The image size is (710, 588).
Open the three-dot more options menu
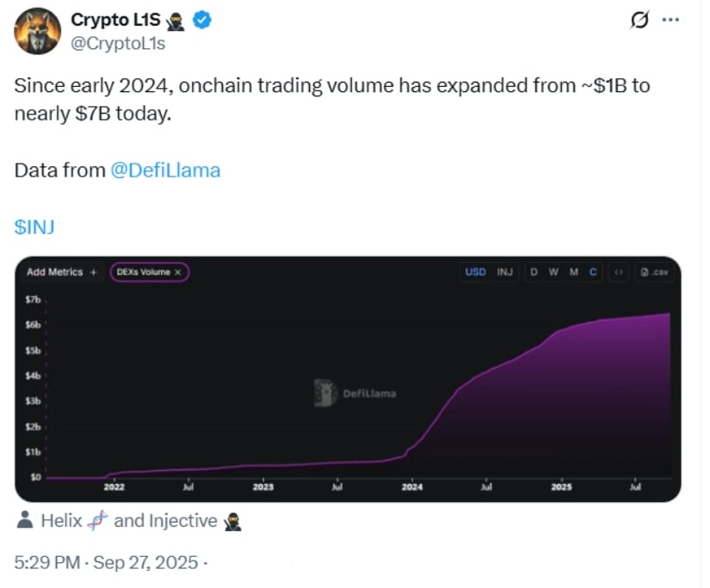(x=670, y=21)
